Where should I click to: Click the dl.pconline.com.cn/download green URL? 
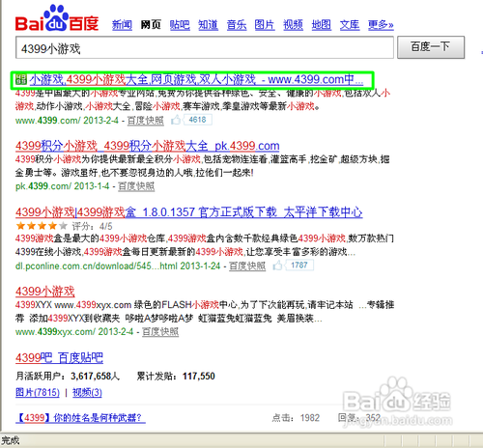[96, 266]
